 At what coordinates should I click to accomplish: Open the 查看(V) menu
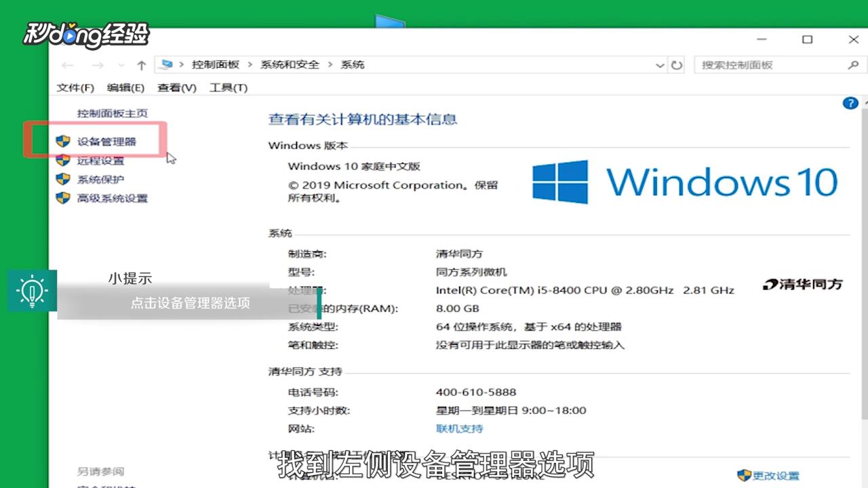pos(177,87)
